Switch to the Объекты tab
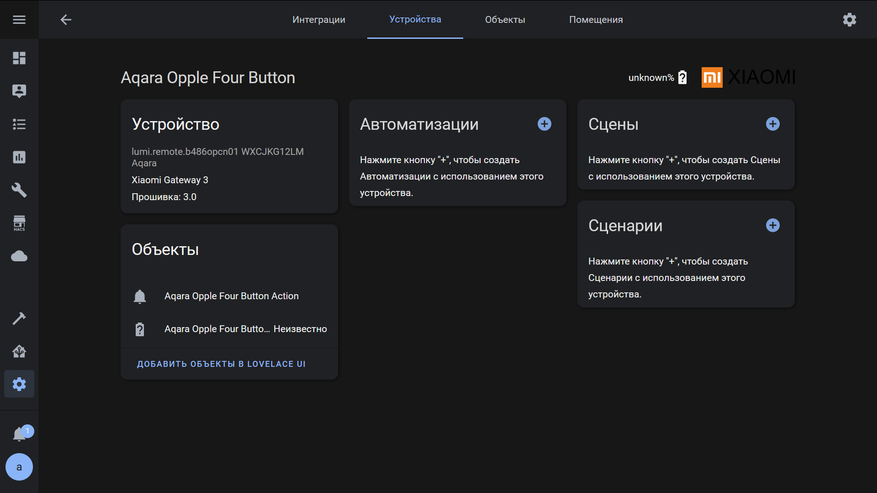The image size is (877, 493). pyautogui.click(x=504, y=20)
